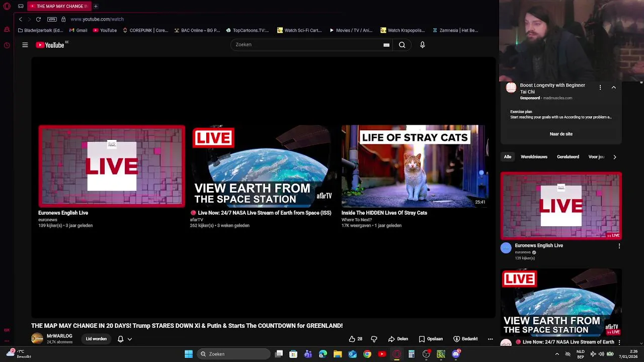This screenshot has width=644, height=362.
Task: Play Euronews English Live endscreen thumbnail
Action: click(112, 166)
